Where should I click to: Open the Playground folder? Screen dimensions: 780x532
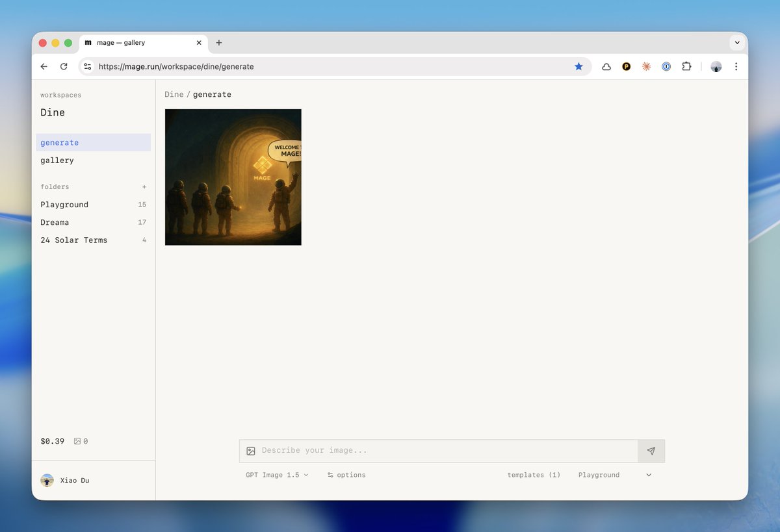(94, 205)
